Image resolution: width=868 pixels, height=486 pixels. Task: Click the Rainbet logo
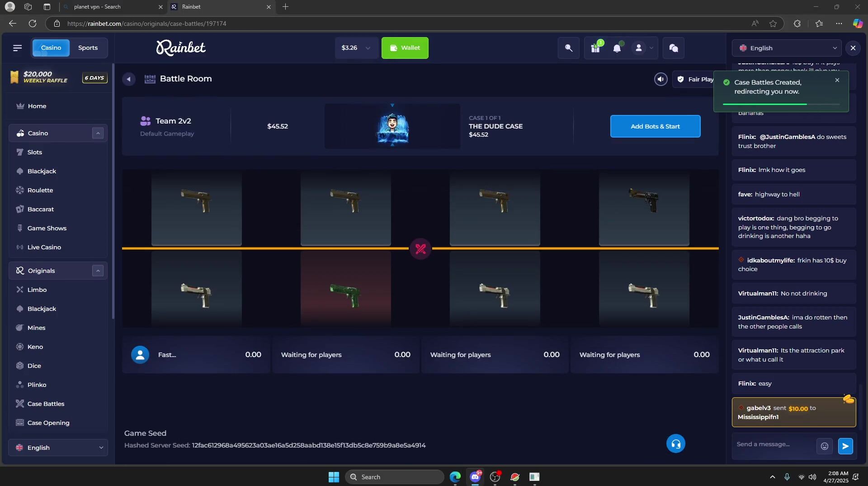coord(181,48)
